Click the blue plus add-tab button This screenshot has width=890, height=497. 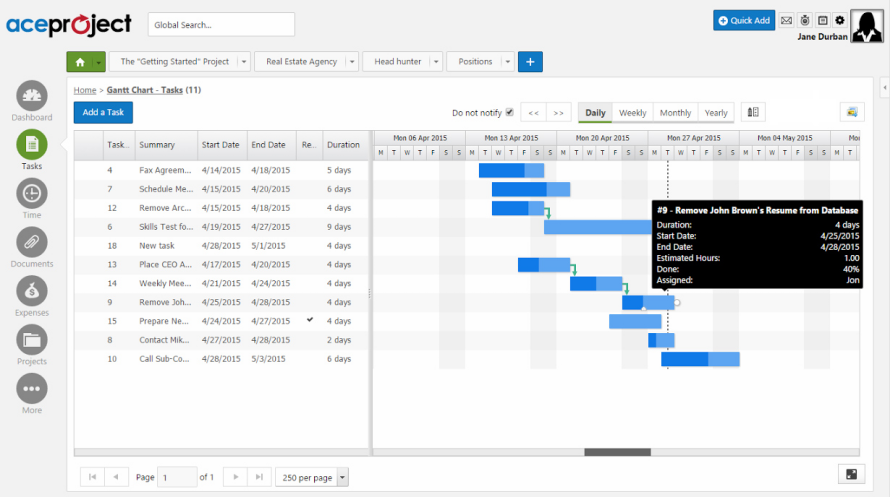point(530,62)
